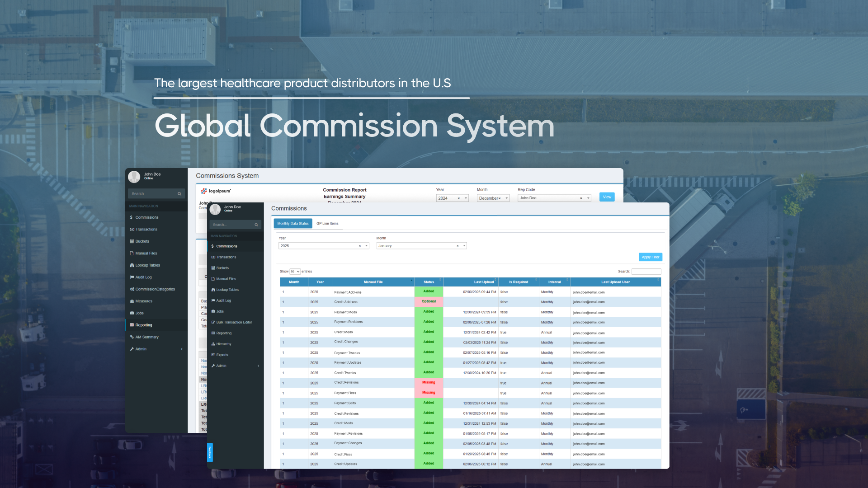Switch to the GP Line Items tab
This screenshot has width=868, height=488.
[x=327, y=224]
